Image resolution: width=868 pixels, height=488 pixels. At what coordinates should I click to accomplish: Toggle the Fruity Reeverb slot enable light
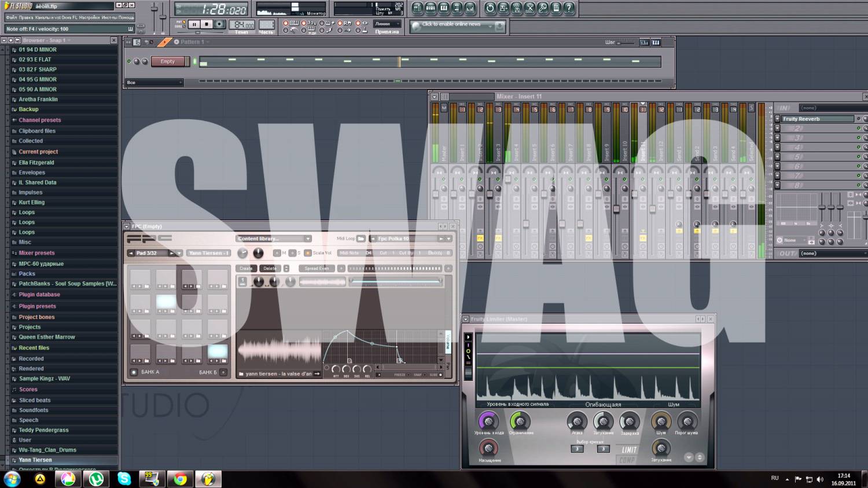coord(858,119)
